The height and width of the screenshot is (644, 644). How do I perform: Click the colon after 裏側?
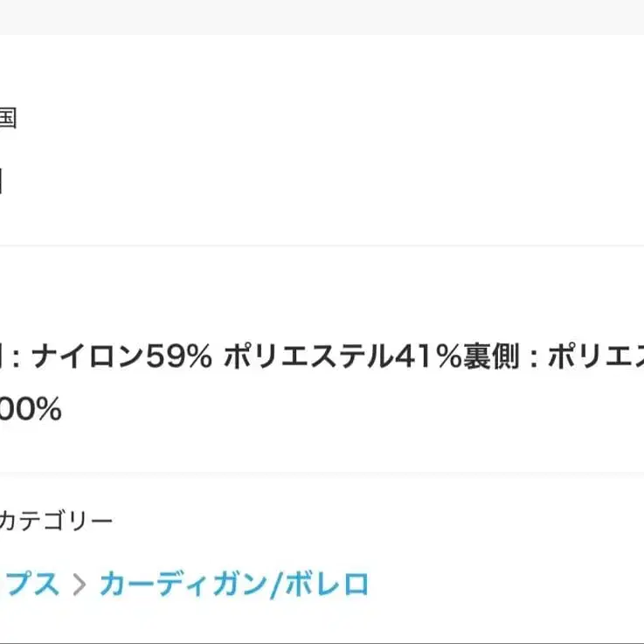click(x=533, y=357)
